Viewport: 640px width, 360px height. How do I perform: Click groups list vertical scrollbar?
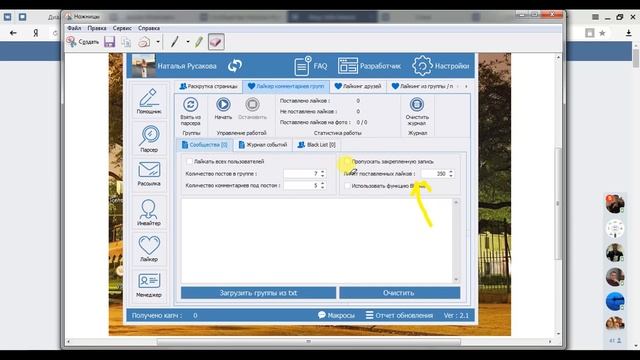pyautogui.click(x=456, y=241)
